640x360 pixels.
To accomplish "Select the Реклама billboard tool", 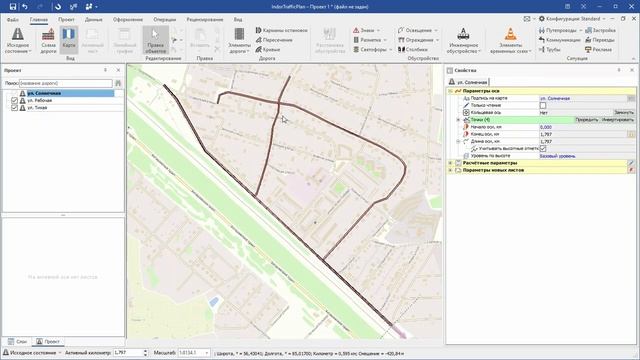I will (x=598, y=49).
